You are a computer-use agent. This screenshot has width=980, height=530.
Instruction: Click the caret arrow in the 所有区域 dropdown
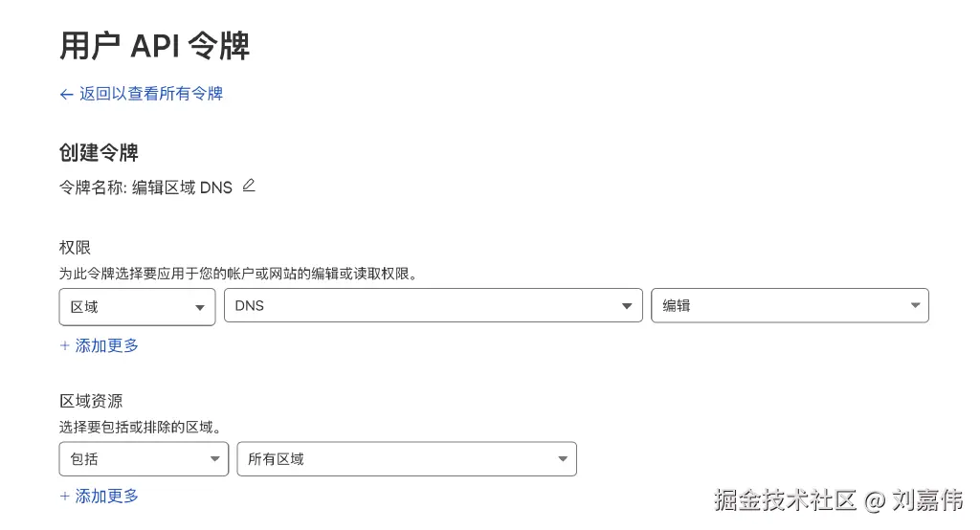563,460
